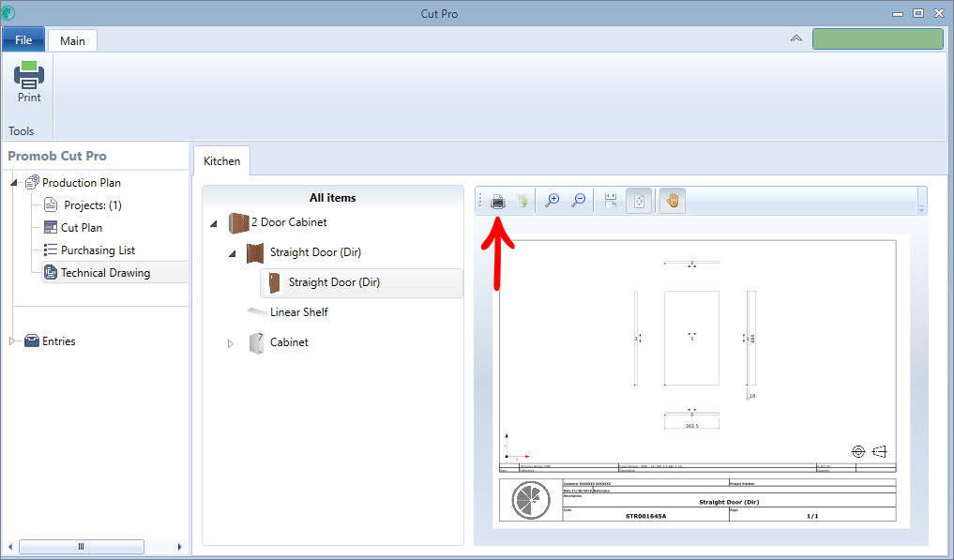Image resolution: width=954 pixels, height=560 pixels.
Task: Toggle the fit whole page view
Action: point(639,200)
